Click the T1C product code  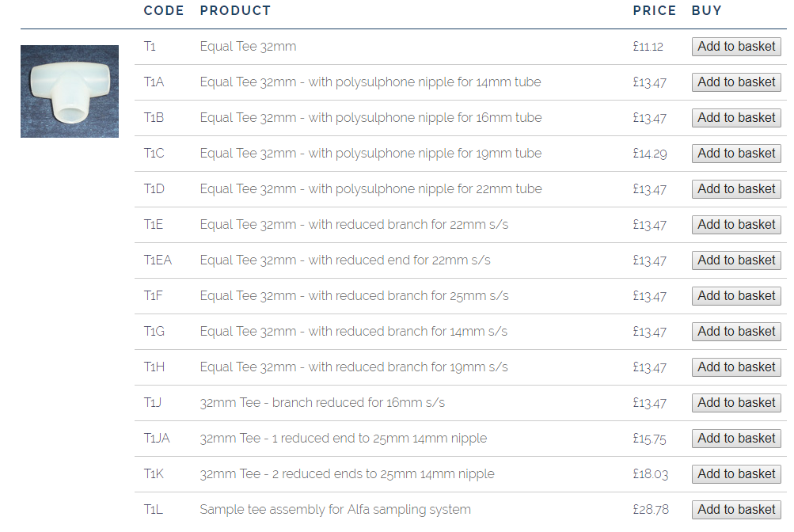tap(154, 154)
